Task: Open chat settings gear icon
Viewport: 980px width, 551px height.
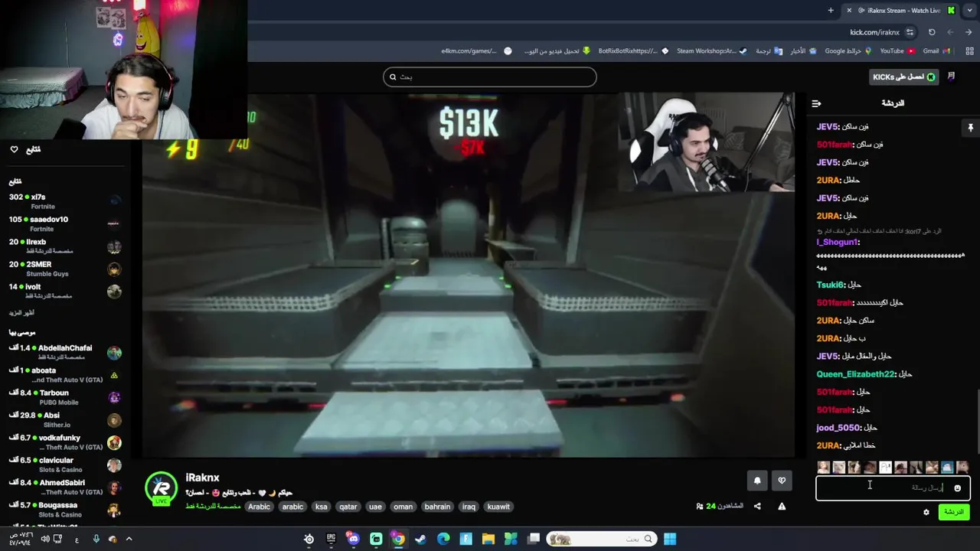Action: point(926,512)
